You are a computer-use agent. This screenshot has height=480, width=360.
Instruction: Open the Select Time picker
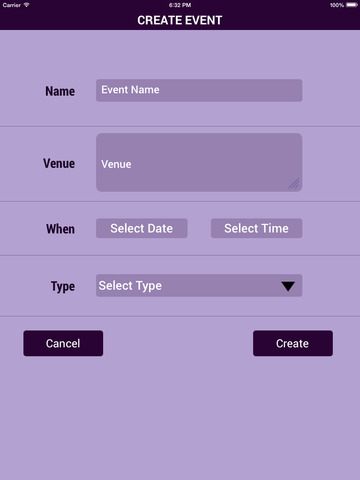pyautogui.click(x=256, y=228)
